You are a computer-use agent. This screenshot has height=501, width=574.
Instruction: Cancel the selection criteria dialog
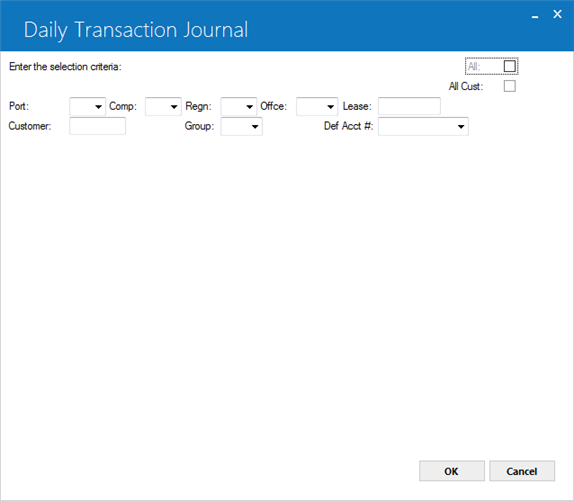[x=522, y=471]
